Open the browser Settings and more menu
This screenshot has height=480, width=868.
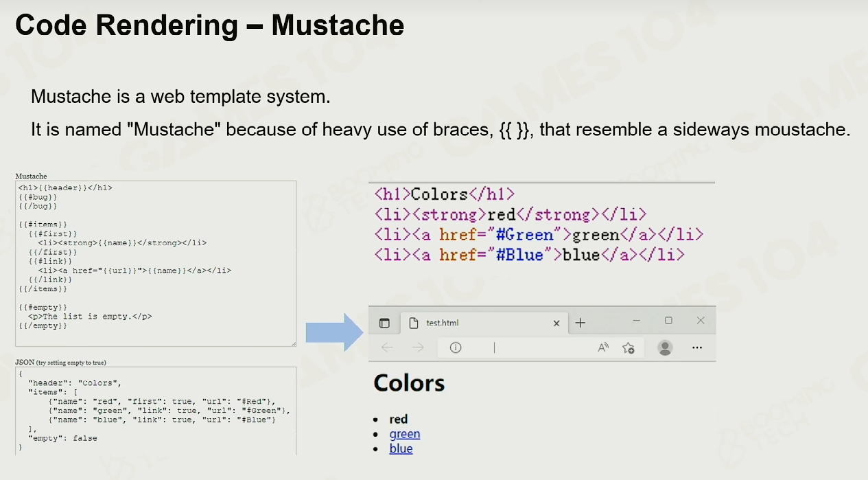[697, 347]
